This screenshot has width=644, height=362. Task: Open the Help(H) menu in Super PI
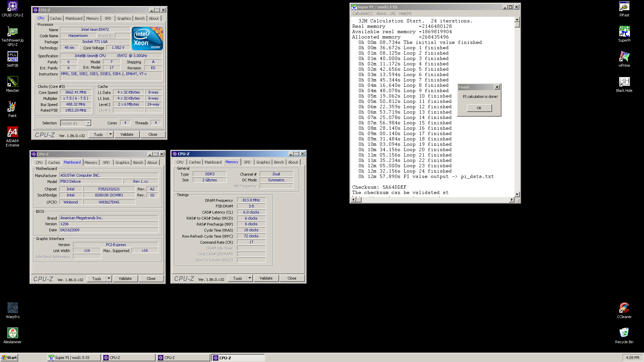click(405, 13)
